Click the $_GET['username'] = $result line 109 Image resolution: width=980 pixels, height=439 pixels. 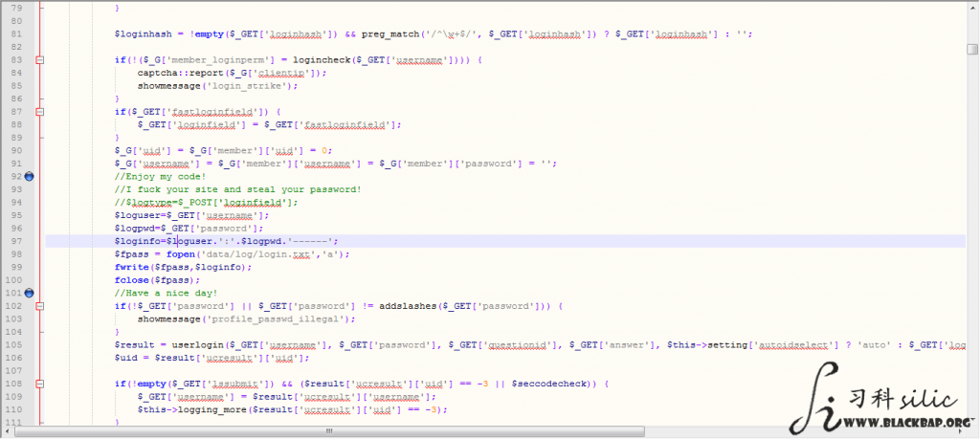coord(287,397)
